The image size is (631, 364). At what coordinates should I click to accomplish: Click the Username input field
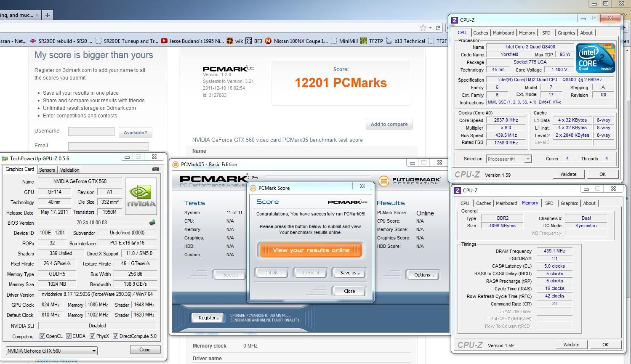pyautogui.click(x=91, y=132)
